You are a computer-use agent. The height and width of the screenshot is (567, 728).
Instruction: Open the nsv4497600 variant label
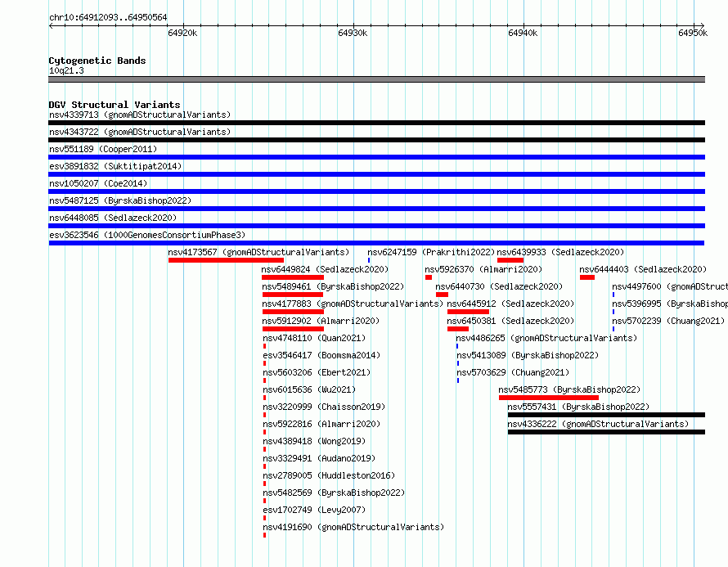[670, 286]
